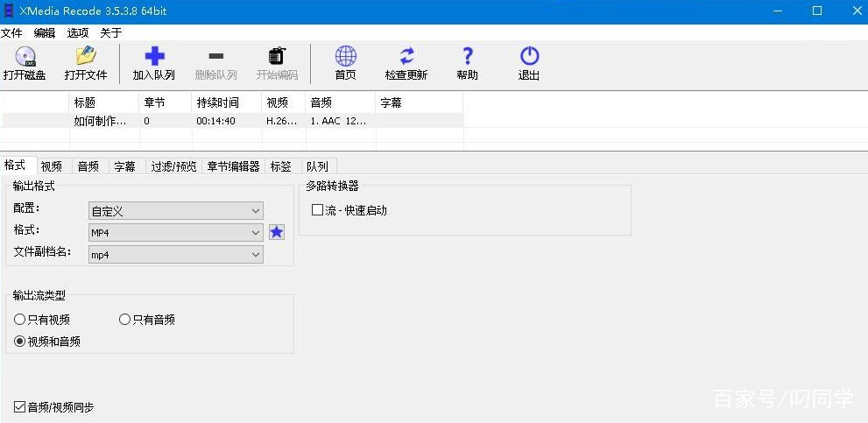Select the 如何制作 file row in list
The height and width of the screenshot is (423, 868).
point(100,121)
